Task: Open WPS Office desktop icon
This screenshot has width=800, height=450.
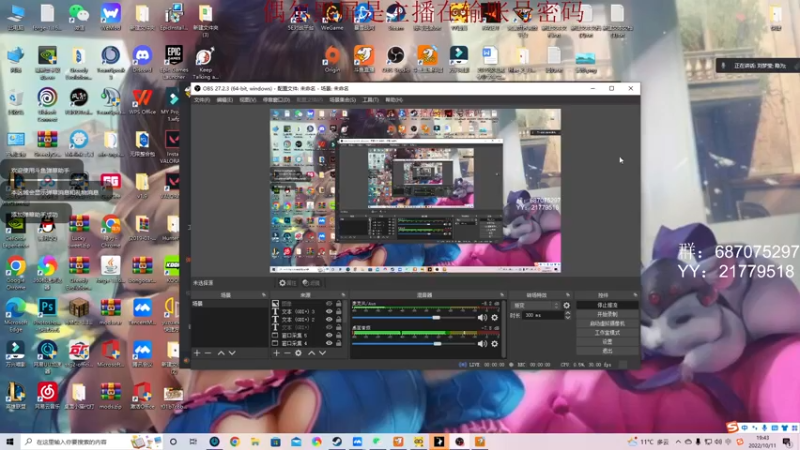Action: pos(142,102)
